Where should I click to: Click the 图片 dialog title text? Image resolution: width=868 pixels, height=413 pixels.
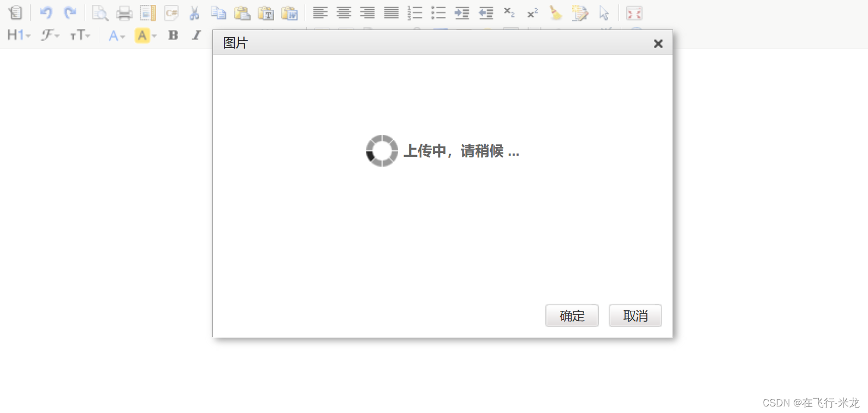tap(235, 43)
